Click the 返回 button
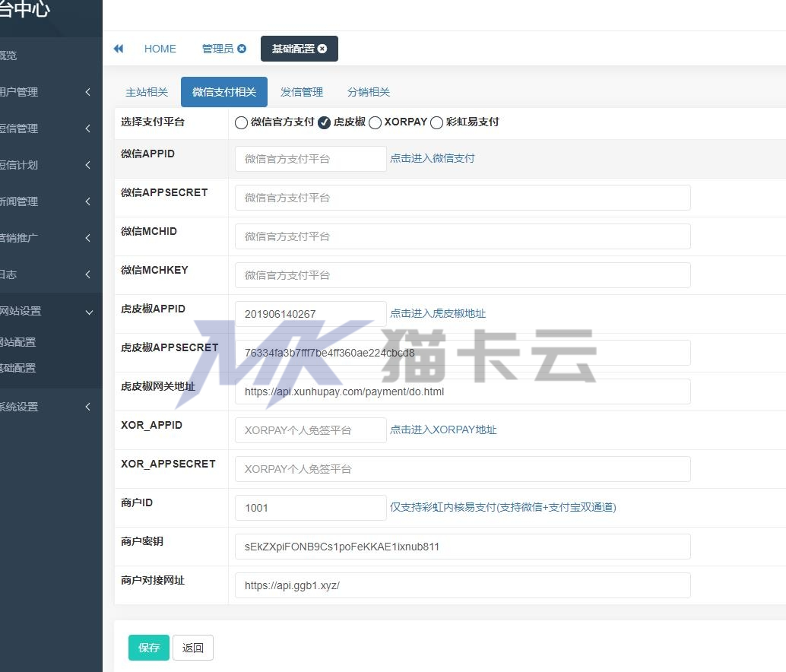This screenshot has width=786, height=672. [x=193, y=648]
